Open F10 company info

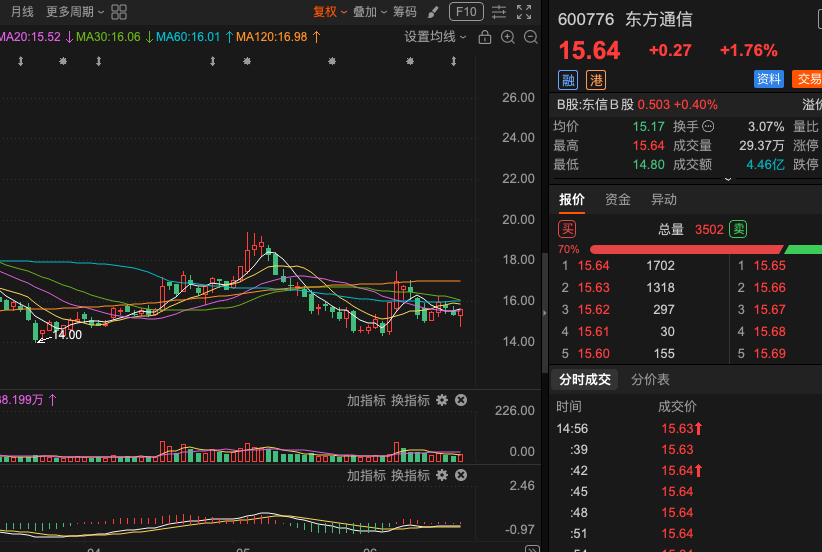coord(466,12)
